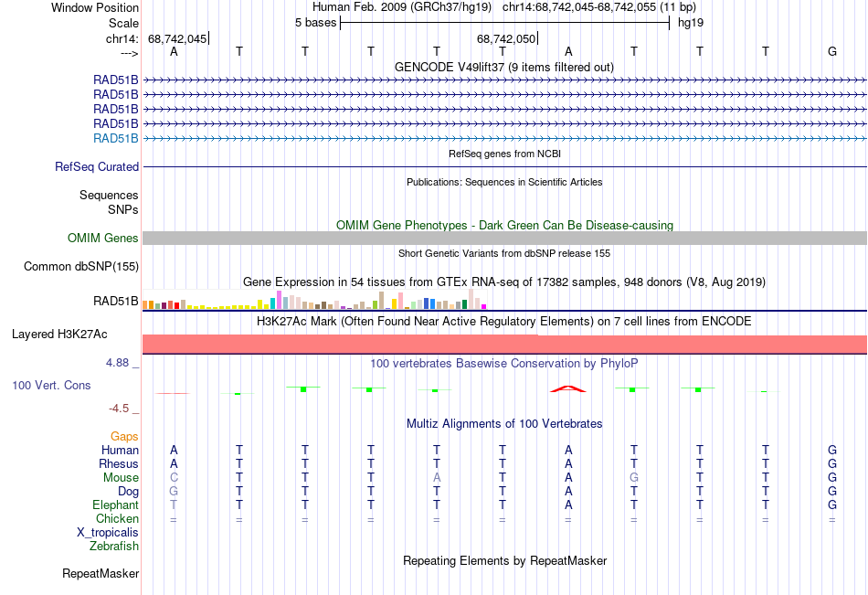This screenshot has height=595, width=868.
Task: Click the SNPs track label
Action: coord(123,209)
